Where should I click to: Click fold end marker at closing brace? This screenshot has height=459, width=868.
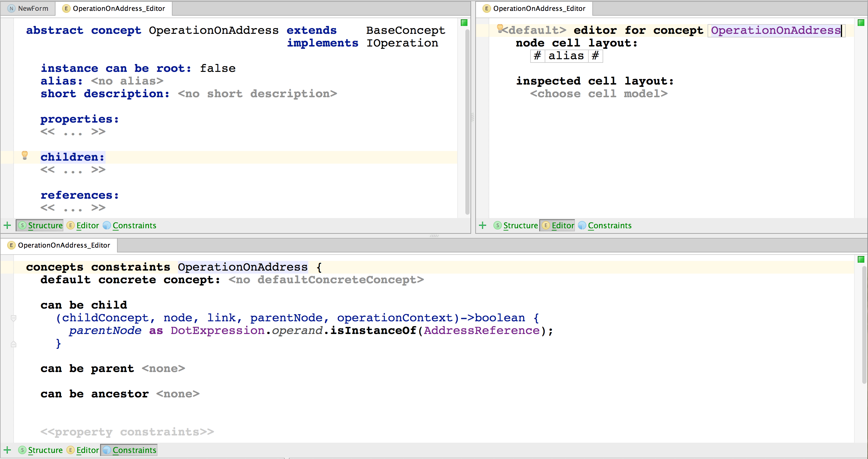[14, 344]
